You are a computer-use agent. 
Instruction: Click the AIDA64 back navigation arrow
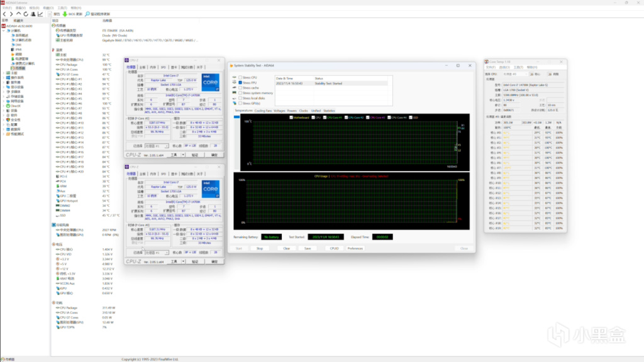click(4, 14)
